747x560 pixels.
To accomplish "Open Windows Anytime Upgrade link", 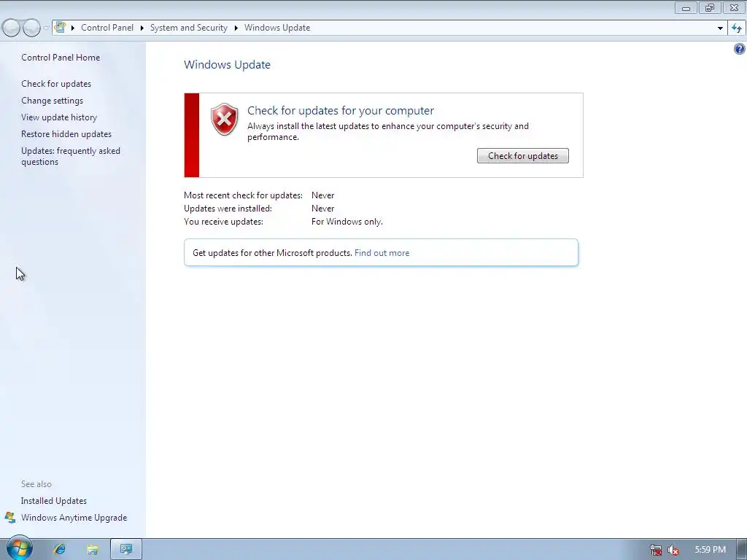I will (74, 518).
